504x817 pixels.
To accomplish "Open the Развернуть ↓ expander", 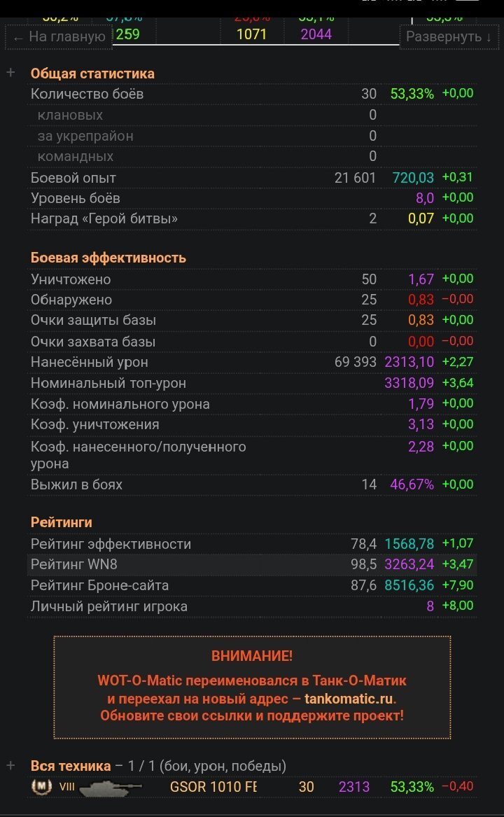I will coord(448,36).
